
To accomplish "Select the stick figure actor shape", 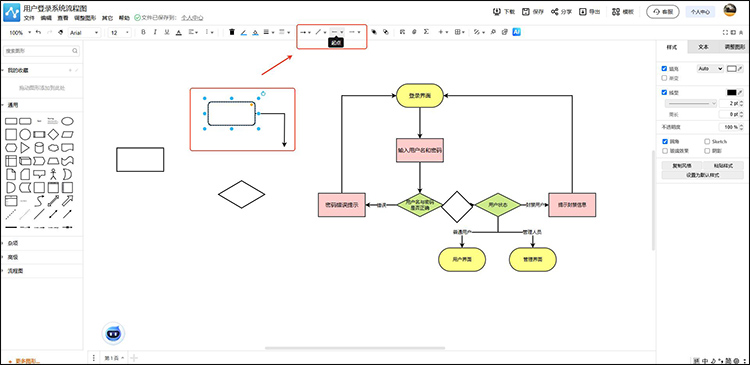I will (x=54, y=174).
